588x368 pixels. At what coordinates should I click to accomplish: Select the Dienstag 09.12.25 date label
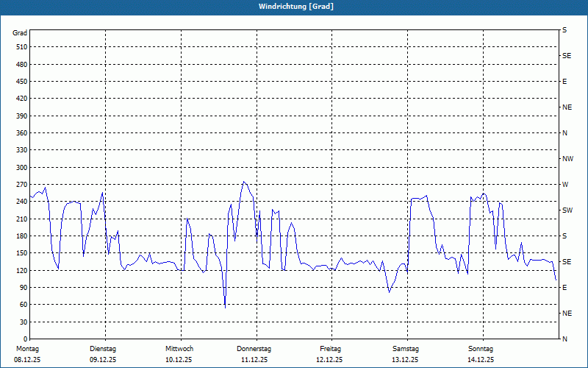point(103,354)
